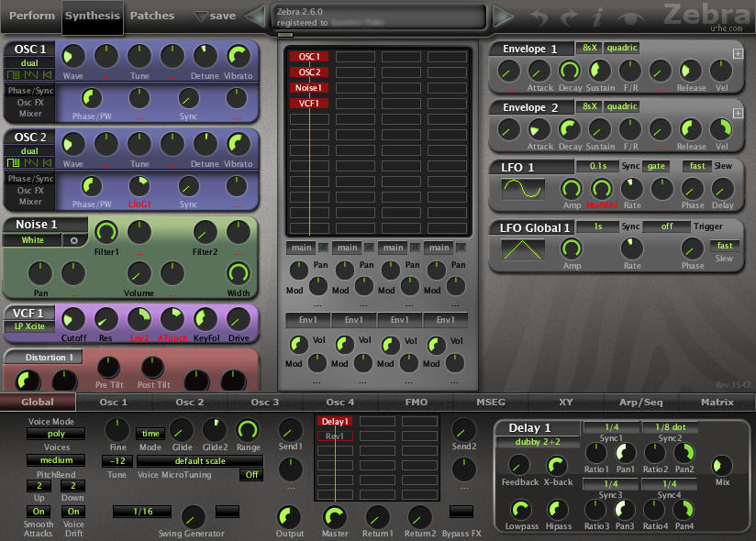
Task: Adjust Delay 1 Mix knob
Action: point(722,466)
